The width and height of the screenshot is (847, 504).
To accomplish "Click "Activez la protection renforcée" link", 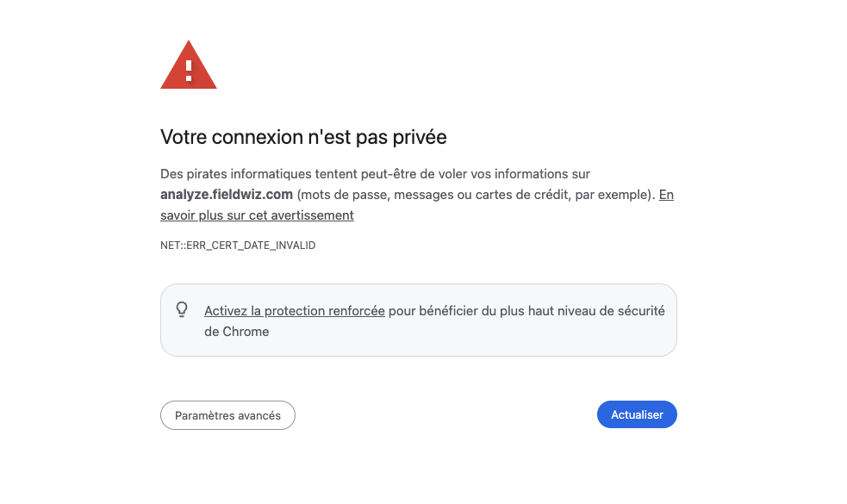I will pos(294,311).
